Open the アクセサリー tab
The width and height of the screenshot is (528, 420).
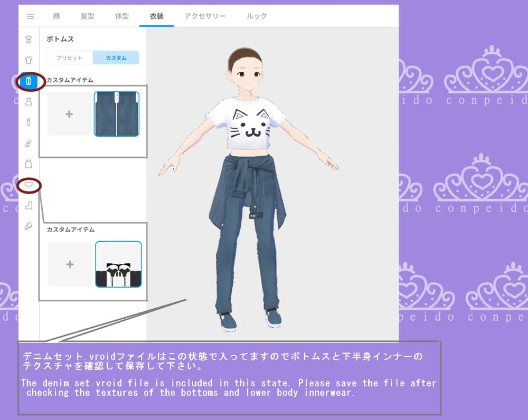(205, 16)
